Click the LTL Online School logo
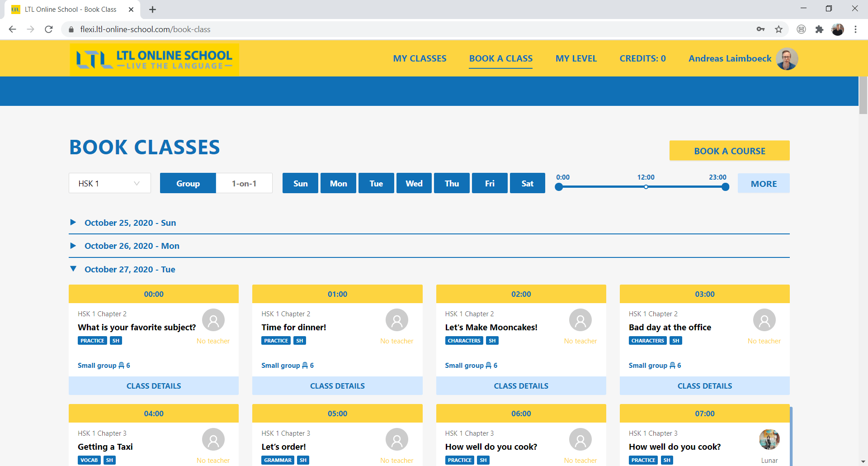Screen dimensions: 868x466 coord(154,59)
